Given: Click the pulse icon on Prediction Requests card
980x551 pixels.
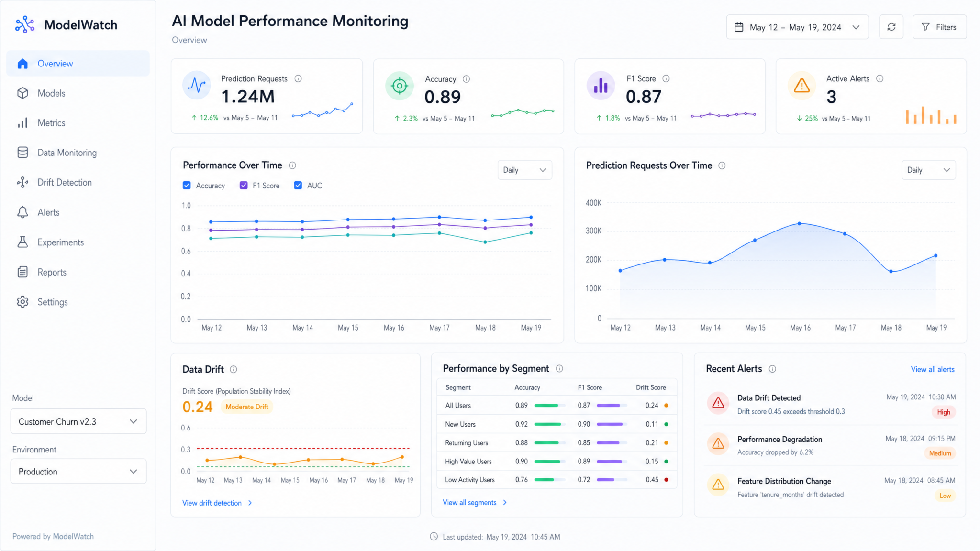Looking at the screenshot, I should tap(197, 85).
